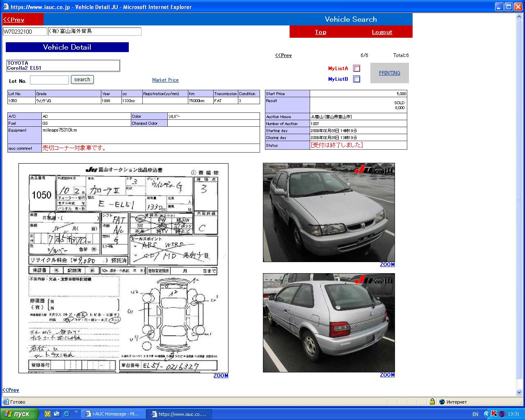Open the Kaspersky tray icon
This screenshot has height=420, width=525.
point(494,414)
